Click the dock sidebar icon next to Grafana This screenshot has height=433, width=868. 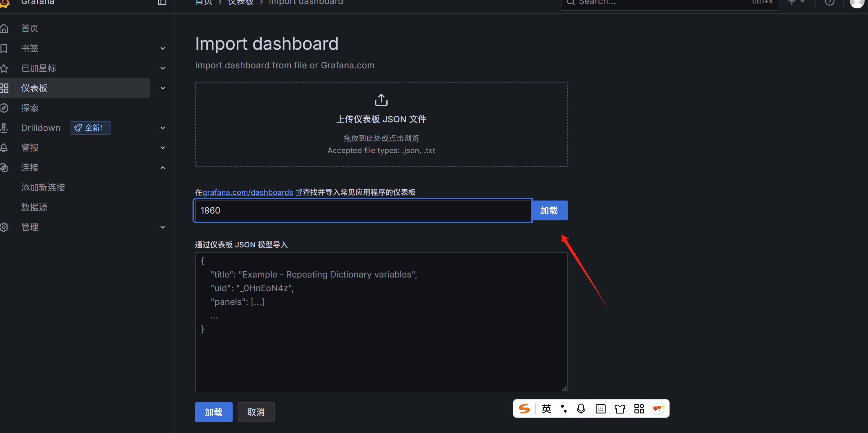coord(162,2)
